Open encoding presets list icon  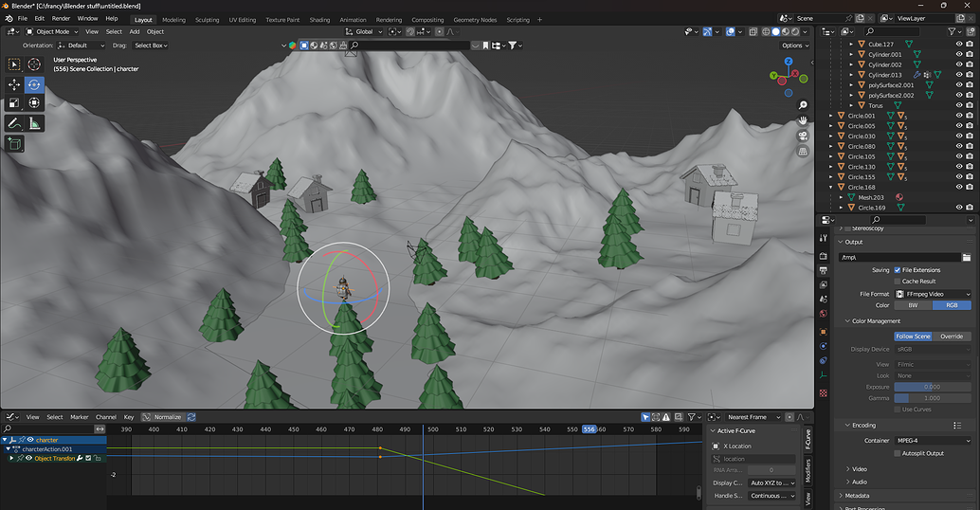(957, 426)
